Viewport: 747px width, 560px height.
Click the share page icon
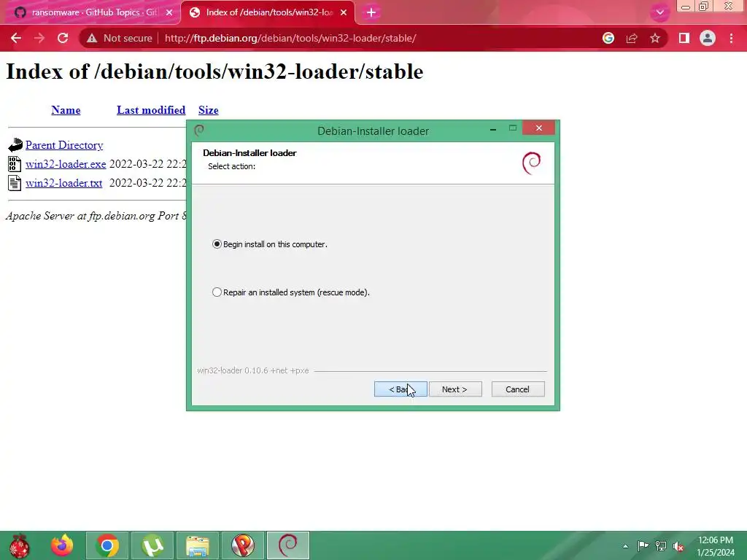coord(632,38)
